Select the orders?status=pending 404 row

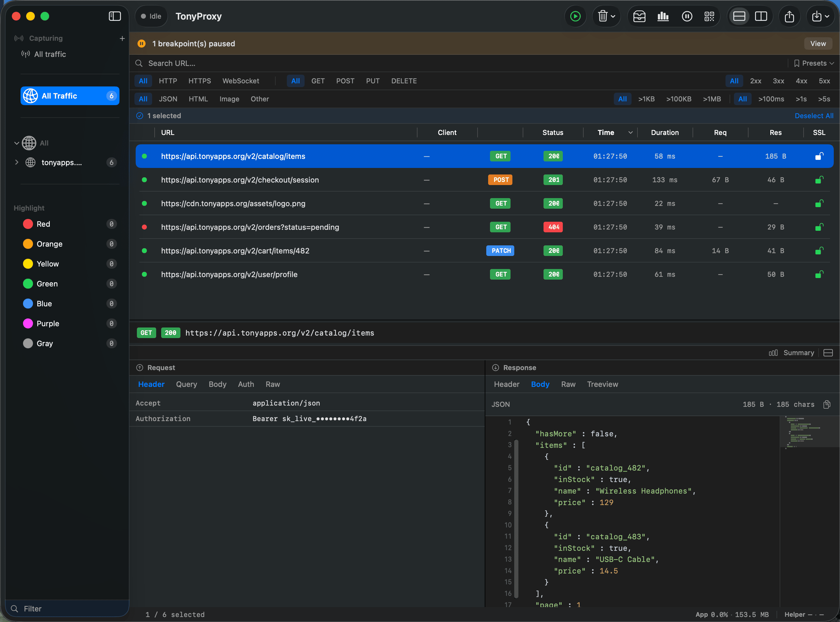(484, 227)
